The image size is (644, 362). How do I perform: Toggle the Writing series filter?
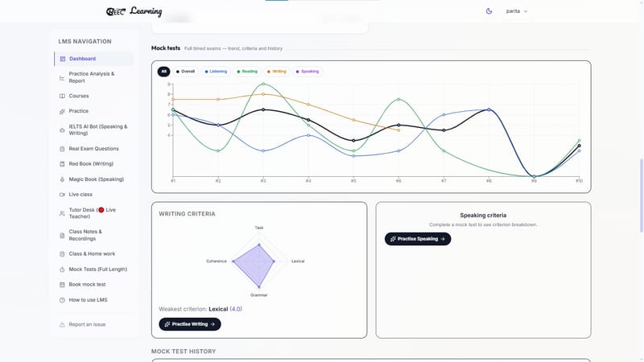(x=276, y=72)
